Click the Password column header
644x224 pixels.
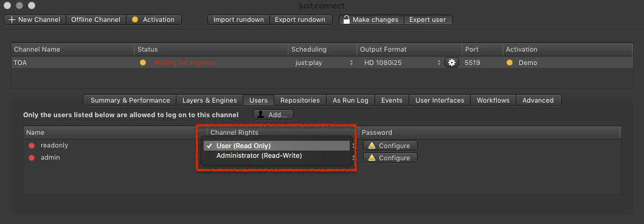[x=489, y=132]
